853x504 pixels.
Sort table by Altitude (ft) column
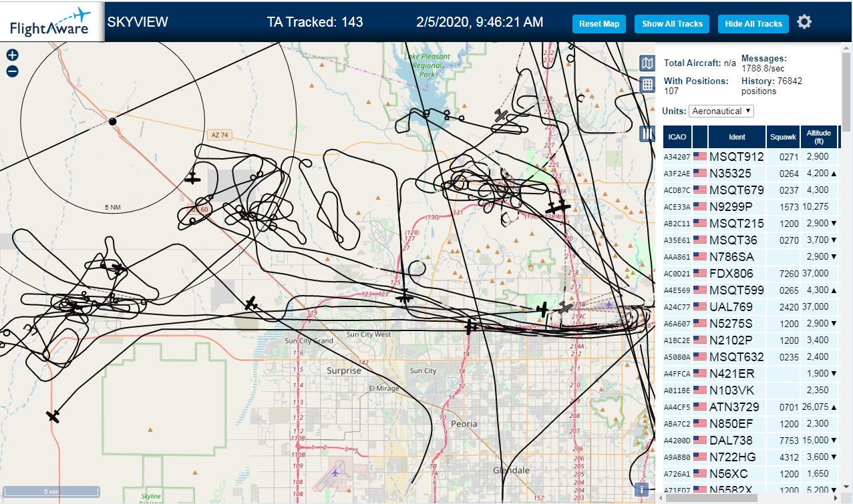(819, 137)
